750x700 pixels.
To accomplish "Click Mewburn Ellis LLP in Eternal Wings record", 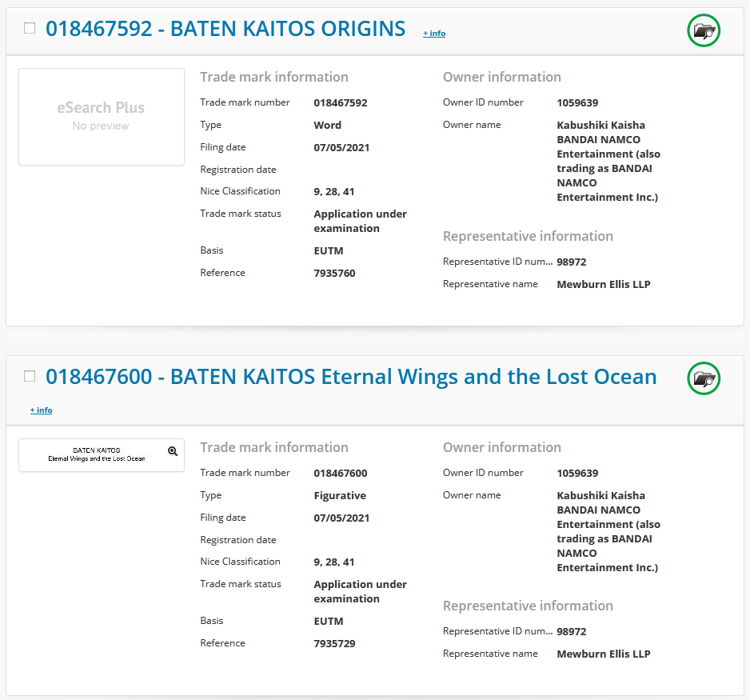I will [603, 654].
